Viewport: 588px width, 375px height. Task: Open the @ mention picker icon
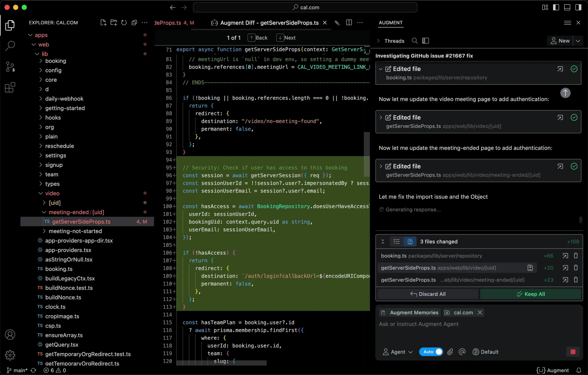tap(462, 352)
